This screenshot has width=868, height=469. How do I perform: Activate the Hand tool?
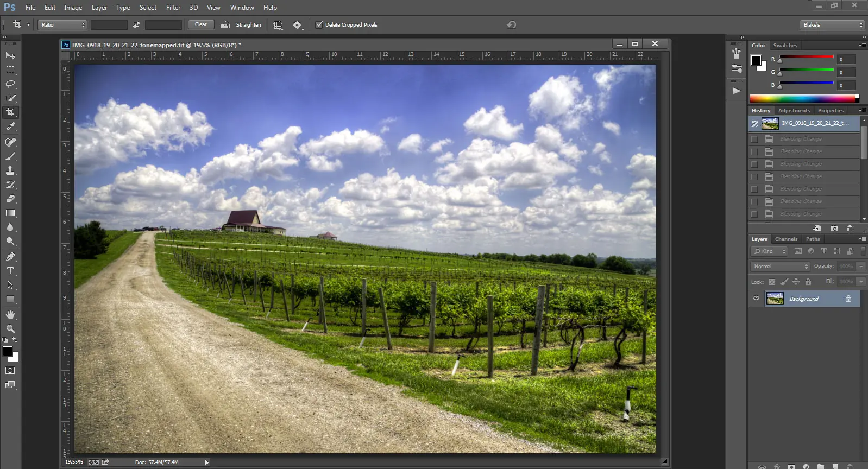coord(10,315)
